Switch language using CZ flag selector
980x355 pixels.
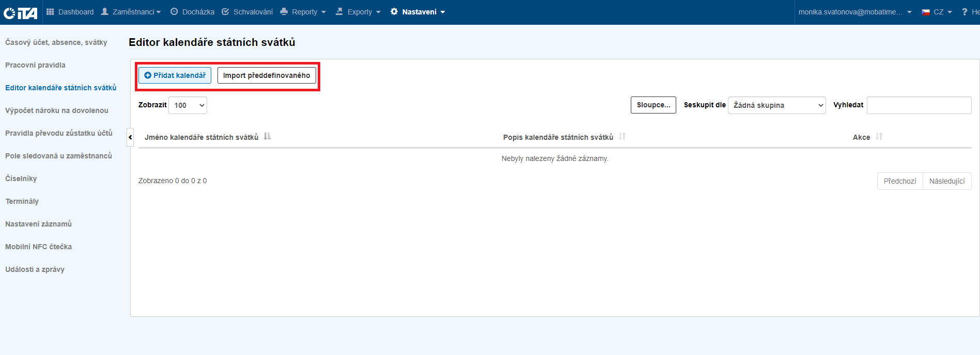tap(937, 12)
